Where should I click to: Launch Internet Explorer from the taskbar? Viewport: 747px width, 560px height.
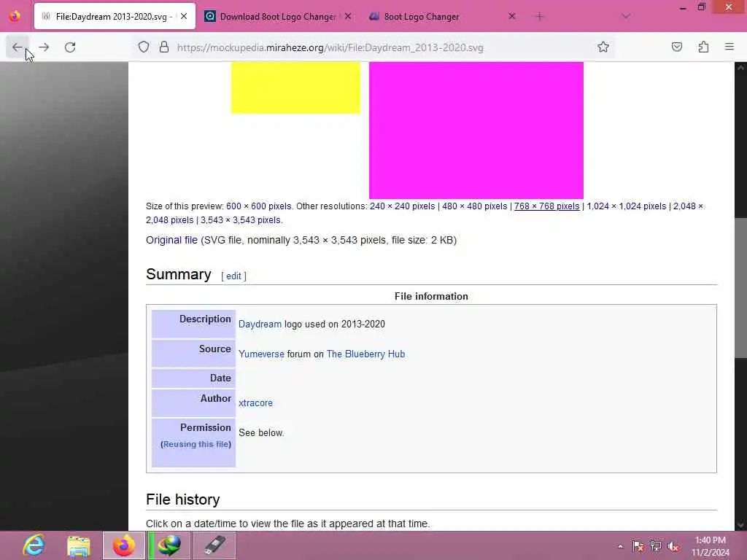[34, 545]
